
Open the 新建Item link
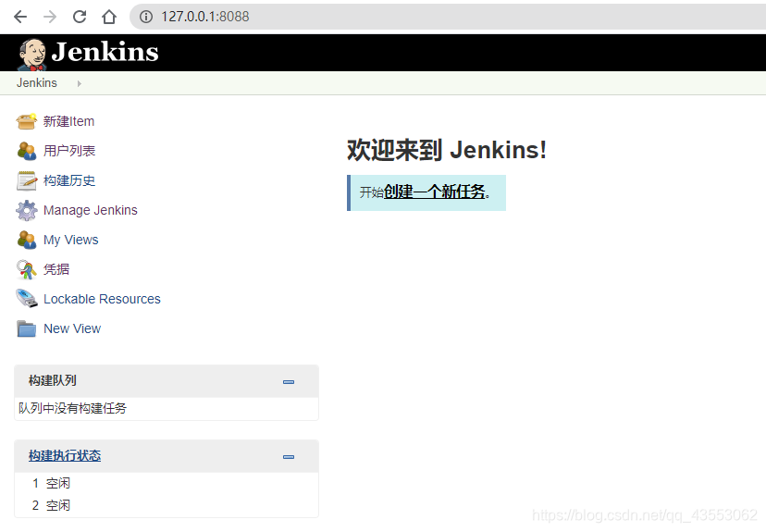coord(68,121)
